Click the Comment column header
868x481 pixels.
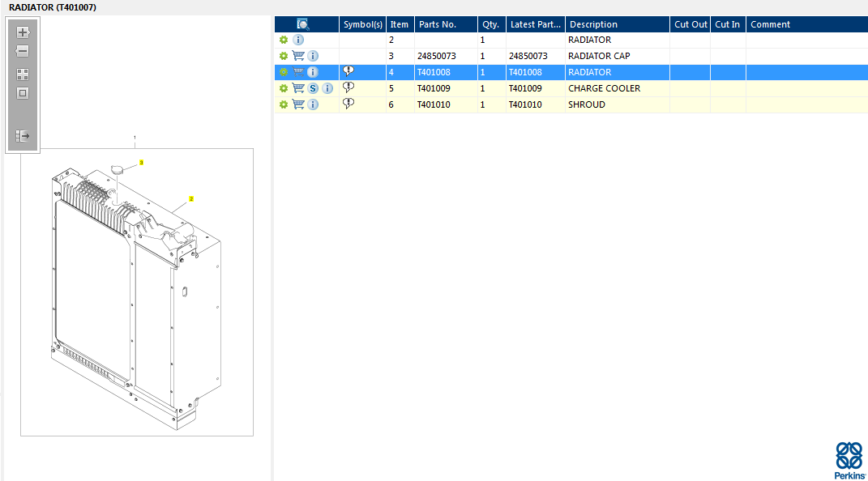807,24
